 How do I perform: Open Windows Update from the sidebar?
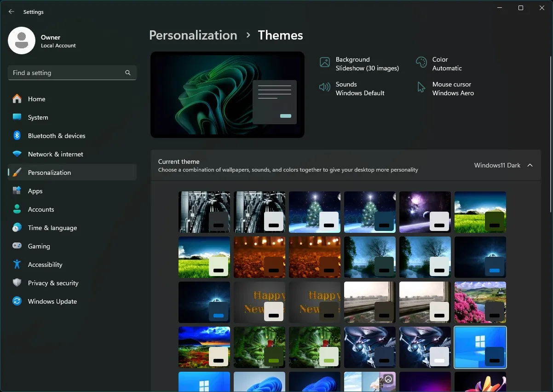(x=52, y=301)
